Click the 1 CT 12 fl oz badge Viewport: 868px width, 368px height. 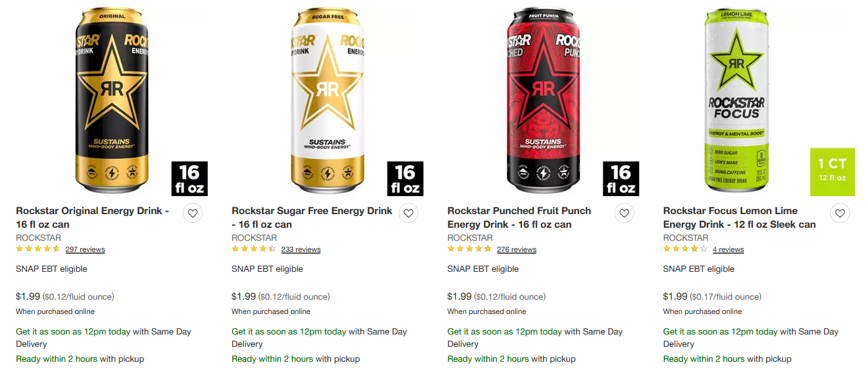tap(832, 171)
